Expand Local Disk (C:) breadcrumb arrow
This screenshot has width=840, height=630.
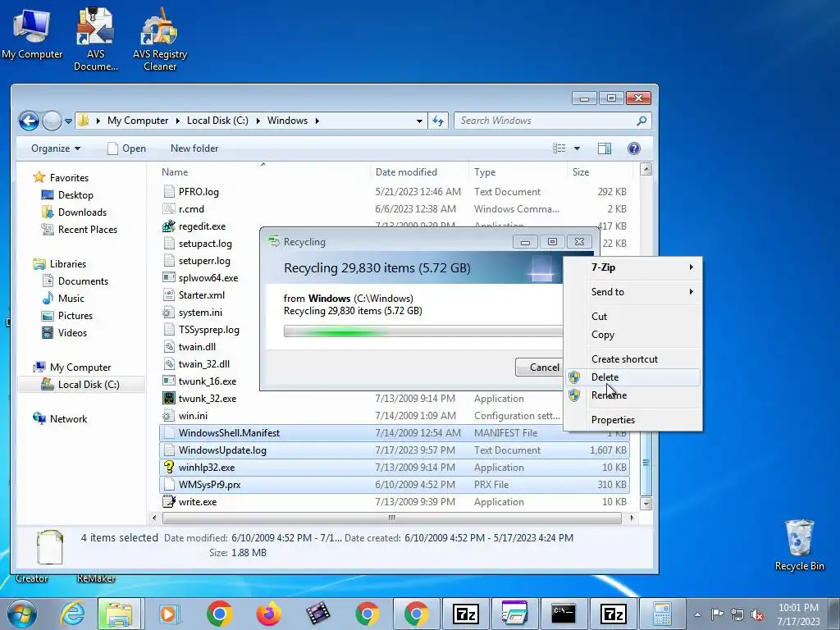click(x=258, y=121)
